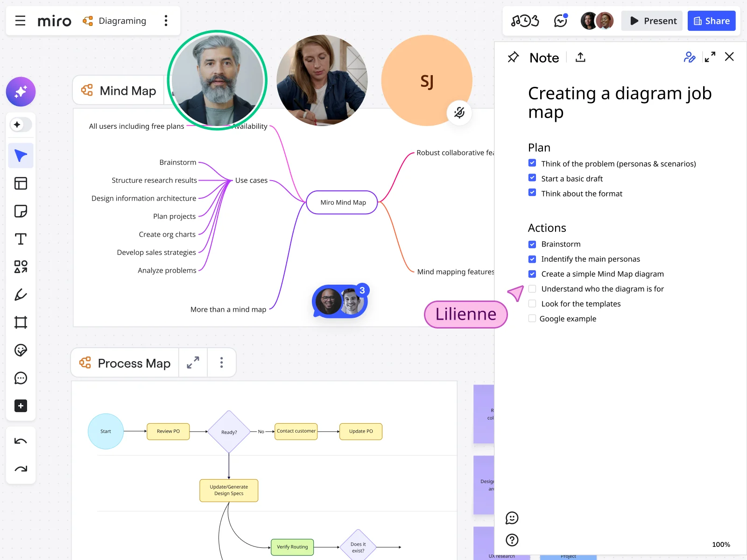
Task: Open the Stickers and emoji tool
Action: pyautogui.click(x=21, y=350)
